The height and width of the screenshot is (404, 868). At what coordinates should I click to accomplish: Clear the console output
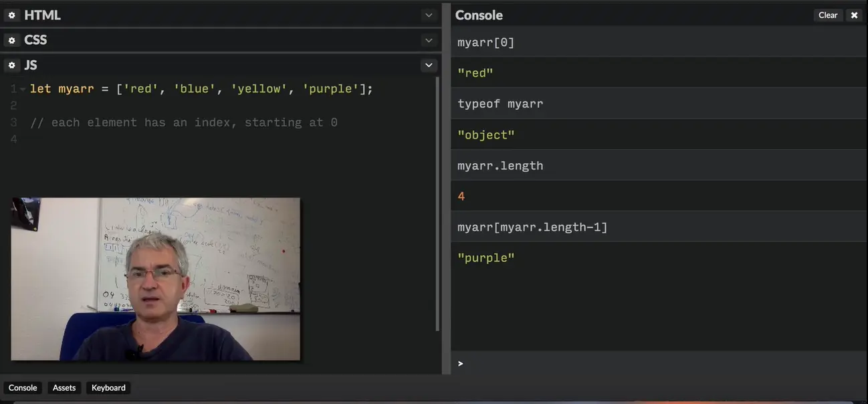coord(828,15)
